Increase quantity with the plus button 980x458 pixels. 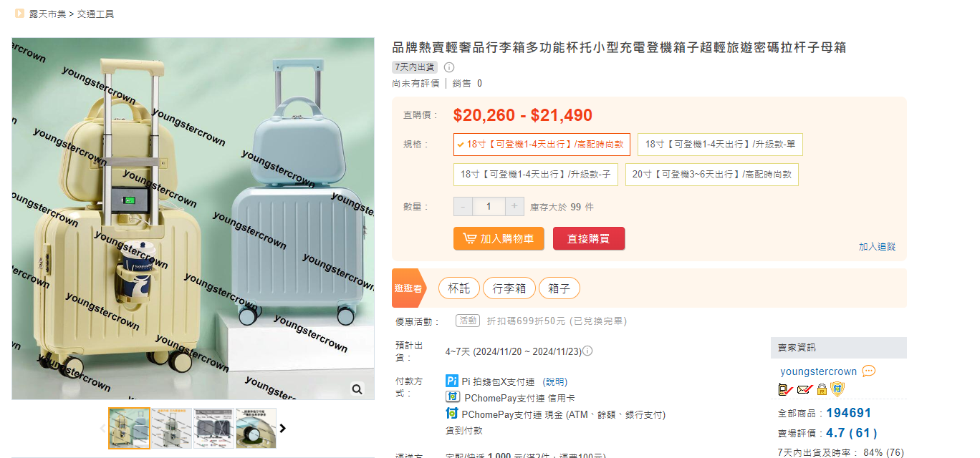pyautogui.click(x=514, y=207)
